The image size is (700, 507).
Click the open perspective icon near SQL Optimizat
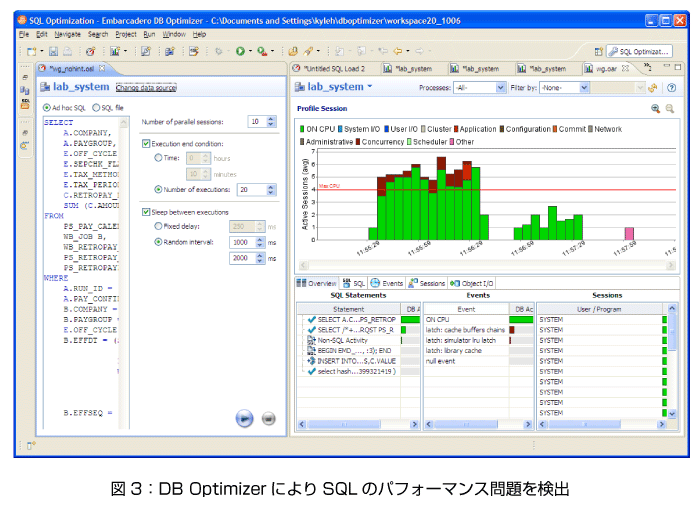599,52
